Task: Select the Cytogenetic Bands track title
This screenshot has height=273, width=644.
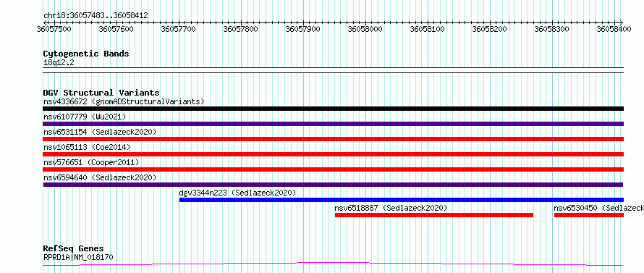Action: point(86,54)
